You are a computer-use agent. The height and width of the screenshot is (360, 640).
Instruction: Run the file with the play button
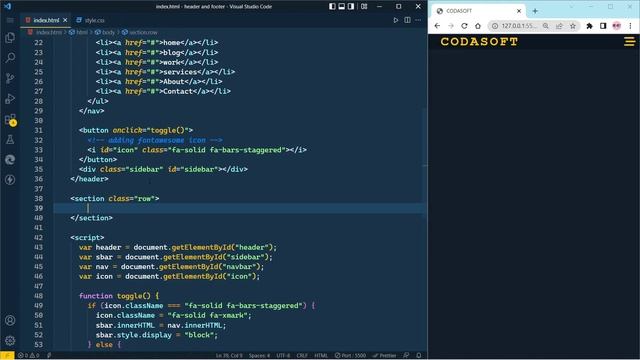(396, 20)
